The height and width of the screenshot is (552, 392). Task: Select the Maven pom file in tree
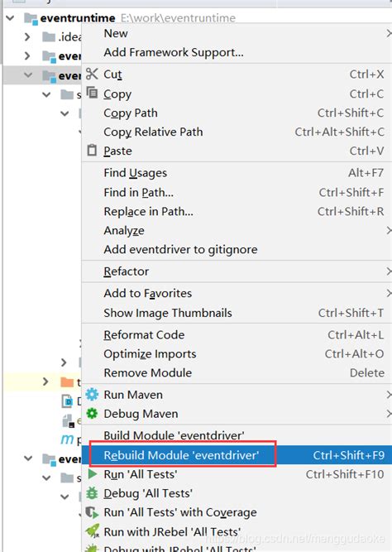tap(70, 439)
